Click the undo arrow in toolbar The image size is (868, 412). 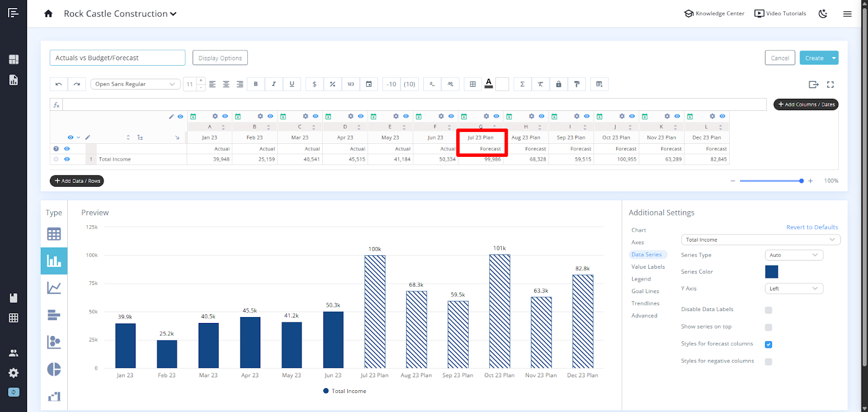pyautogui.click(x=59, y=84)
